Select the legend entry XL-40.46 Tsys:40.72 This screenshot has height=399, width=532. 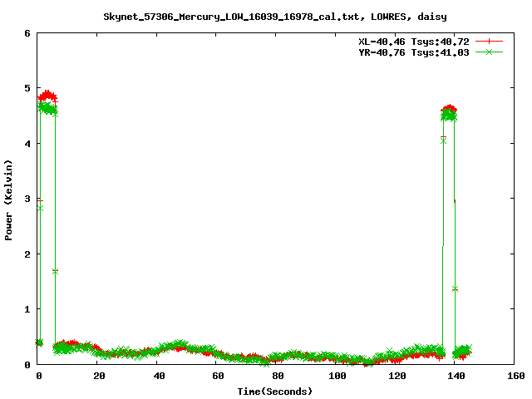(x=414, y=42)
